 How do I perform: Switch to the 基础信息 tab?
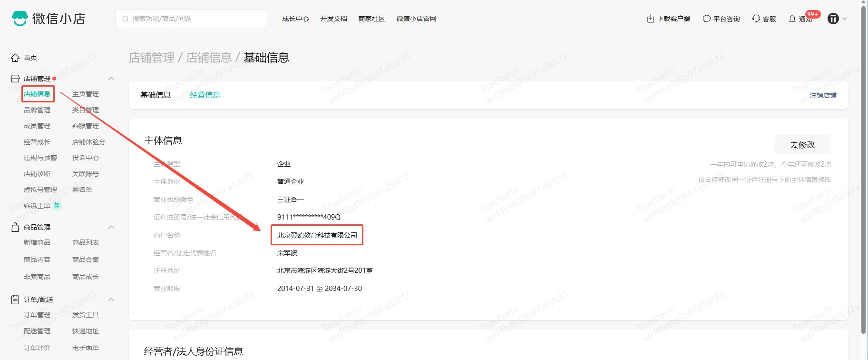click(156, 95)
